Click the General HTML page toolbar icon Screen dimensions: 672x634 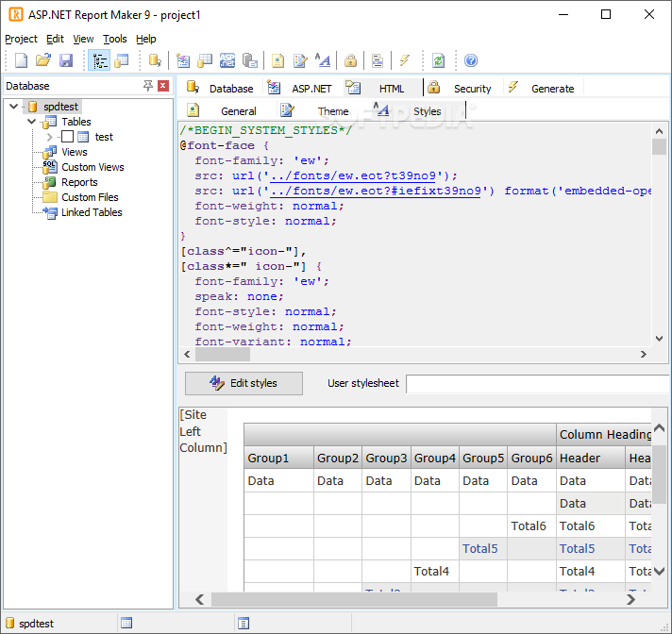point(277,60)
